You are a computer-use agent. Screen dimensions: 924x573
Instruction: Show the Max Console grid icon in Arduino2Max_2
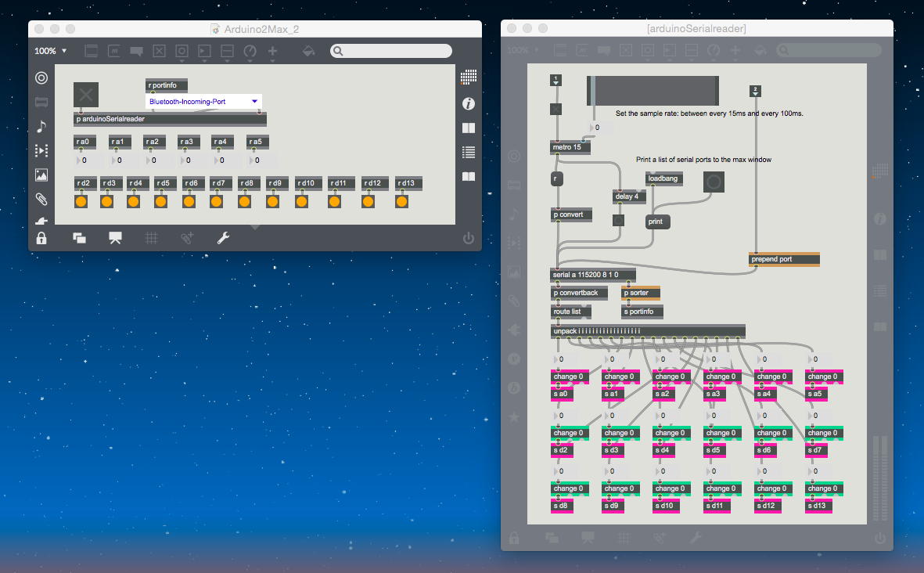[x=469, y=77]
